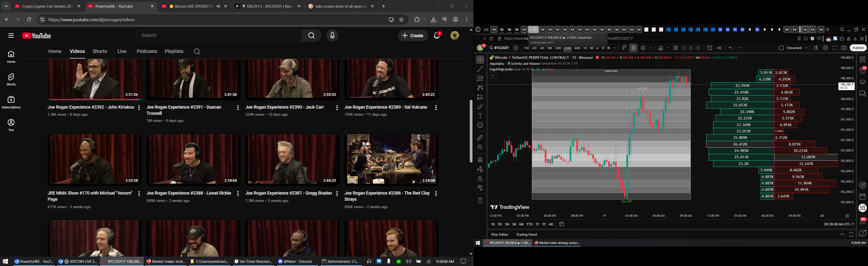
Task: Open the TradingView alerts clock in right sidebar
Action: pos(862,70)
